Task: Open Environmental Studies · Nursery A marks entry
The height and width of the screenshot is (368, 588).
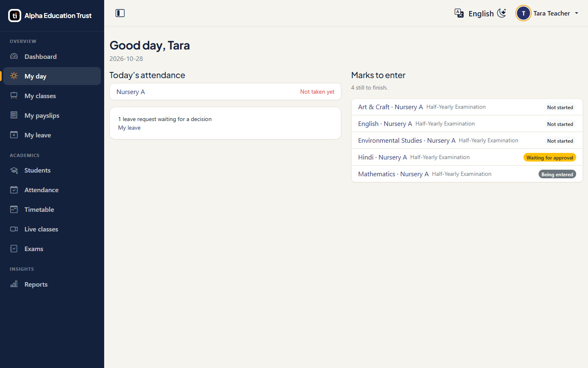Action: pos(467,140)
